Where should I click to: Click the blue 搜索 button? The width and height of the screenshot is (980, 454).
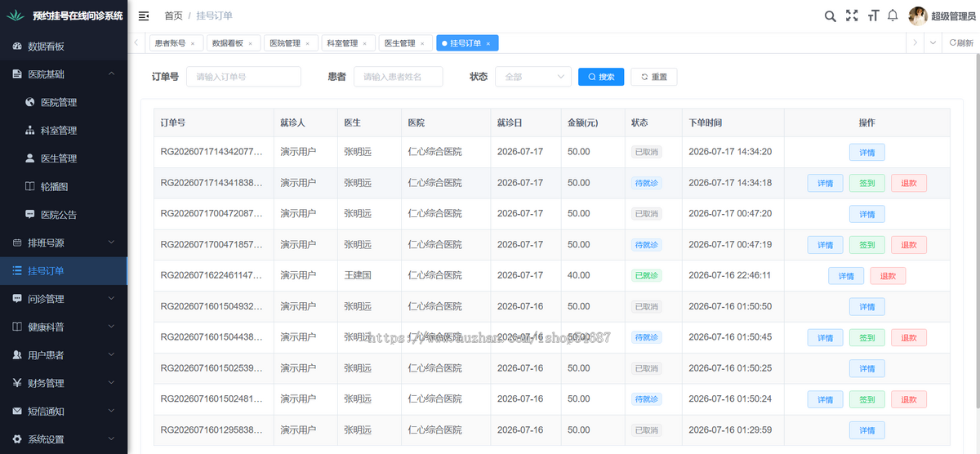(601, 77)
